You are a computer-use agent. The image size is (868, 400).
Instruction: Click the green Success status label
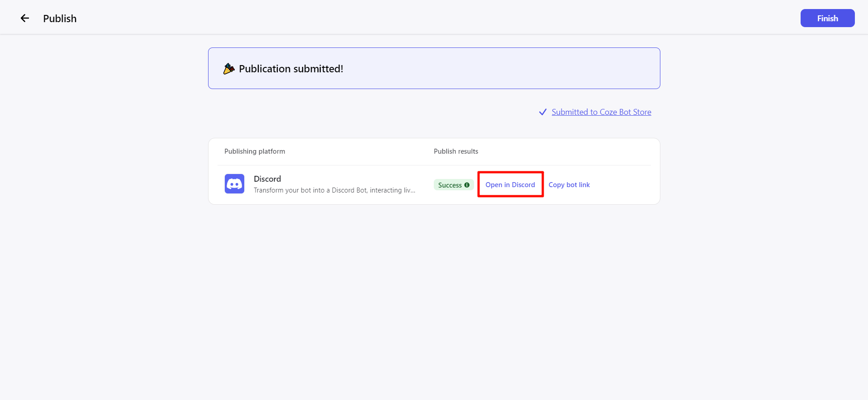454,185
